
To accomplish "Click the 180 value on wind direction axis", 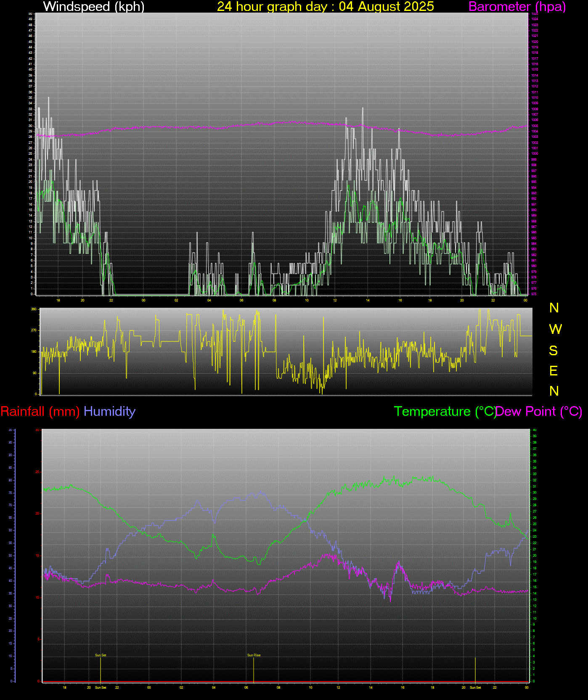I will pyautogui.click(x=34, y=351).
